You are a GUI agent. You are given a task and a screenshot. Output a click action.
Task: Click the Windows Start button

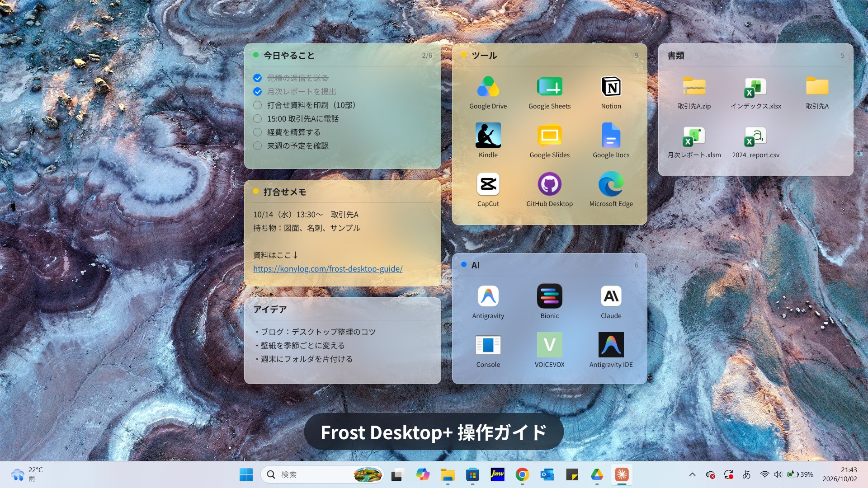246,474
